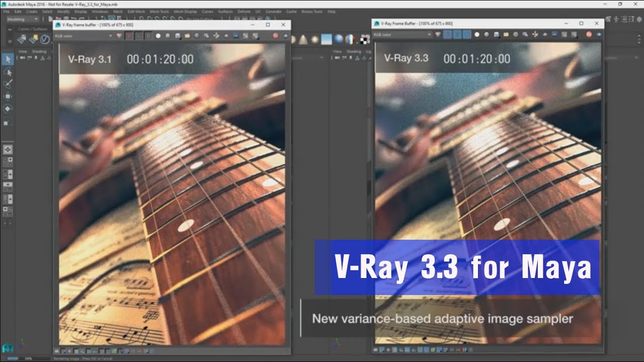Image resolution: width=644 pixels, height=362 pixels.
Task: Load image in V-Ray 3.3 frame buffer
Action: [x=506, y=35]
